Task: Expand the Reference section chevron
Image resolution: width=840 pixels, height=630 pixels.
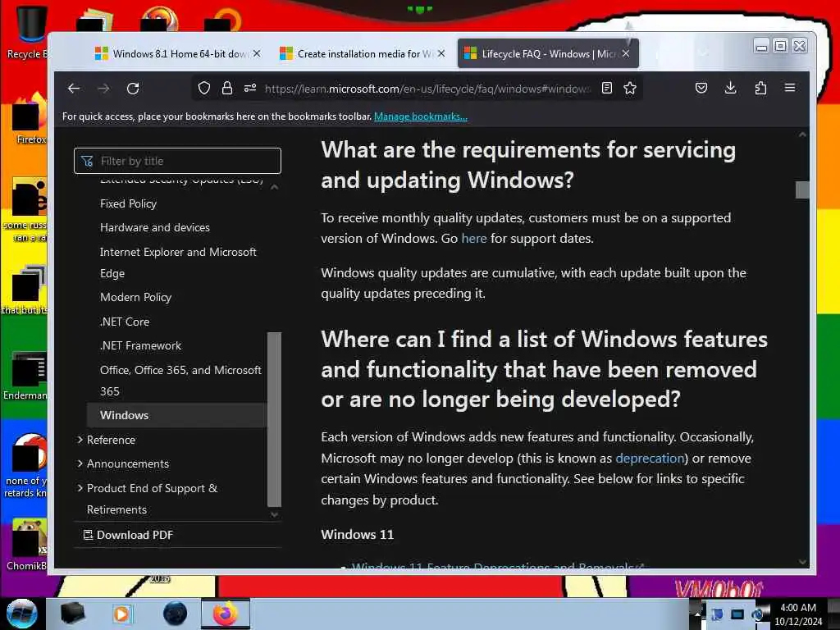Action: point(80,440)
